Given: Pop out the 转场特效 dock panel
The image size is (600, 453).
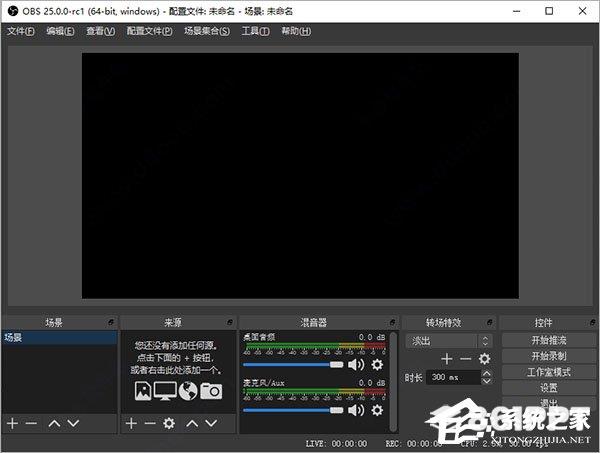Looking at the screenshot, I should [x=489, y=322].
